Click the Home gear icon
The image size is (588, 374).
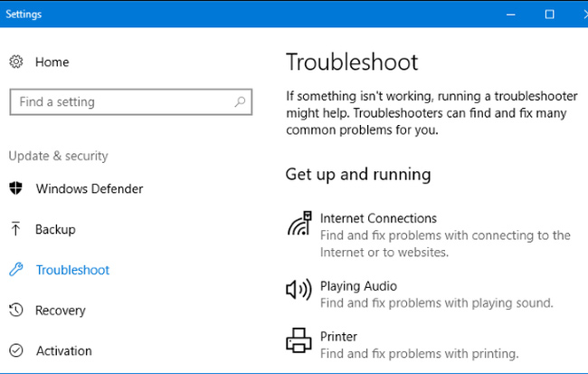(16, 62)
